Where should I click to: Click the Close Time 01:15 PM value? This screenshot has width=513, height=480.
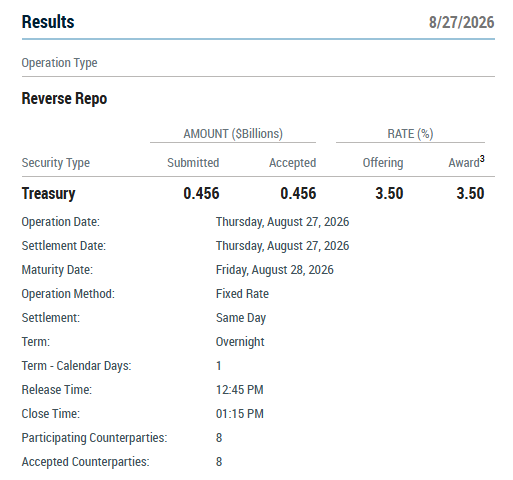240,414
